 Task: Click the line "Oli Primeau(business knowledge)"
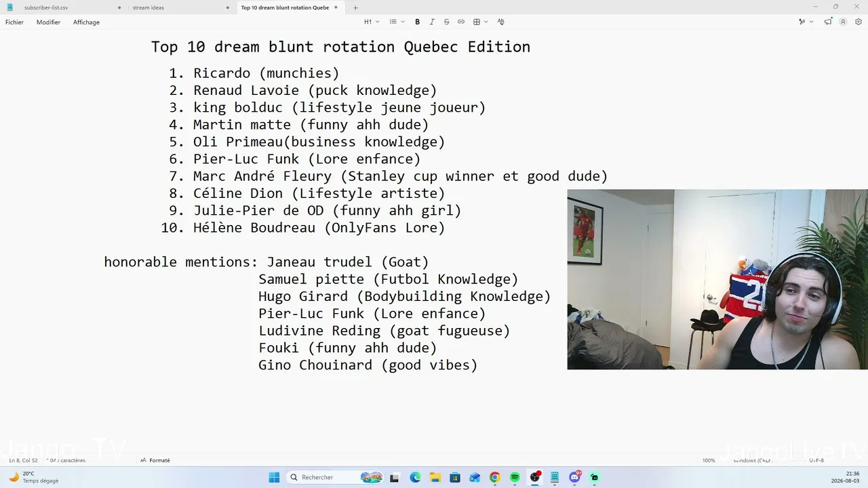click(319, 142)
